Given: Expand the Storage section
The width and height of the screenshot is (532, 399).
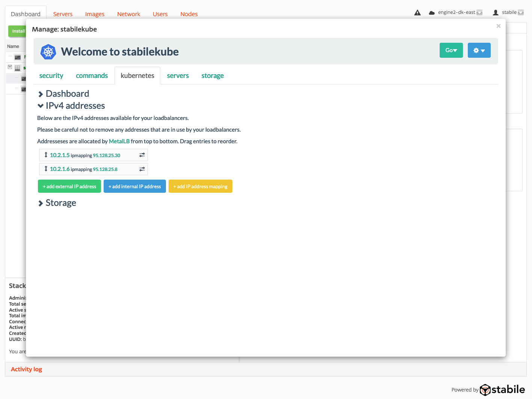Looking at the screenshot, I should [x=57, y=203].
